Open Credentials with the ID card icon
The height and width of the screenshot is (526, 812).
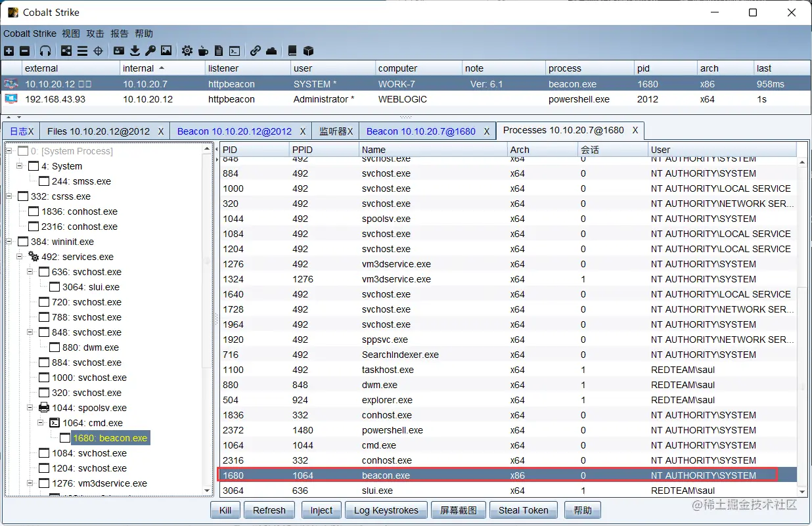119,51
